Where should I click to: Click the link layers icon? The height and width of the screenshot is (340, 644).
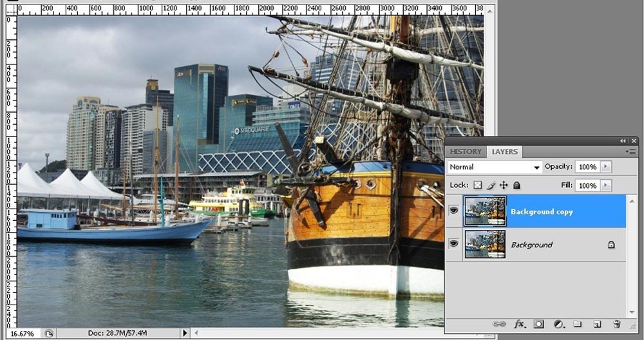tap(498, 324)
